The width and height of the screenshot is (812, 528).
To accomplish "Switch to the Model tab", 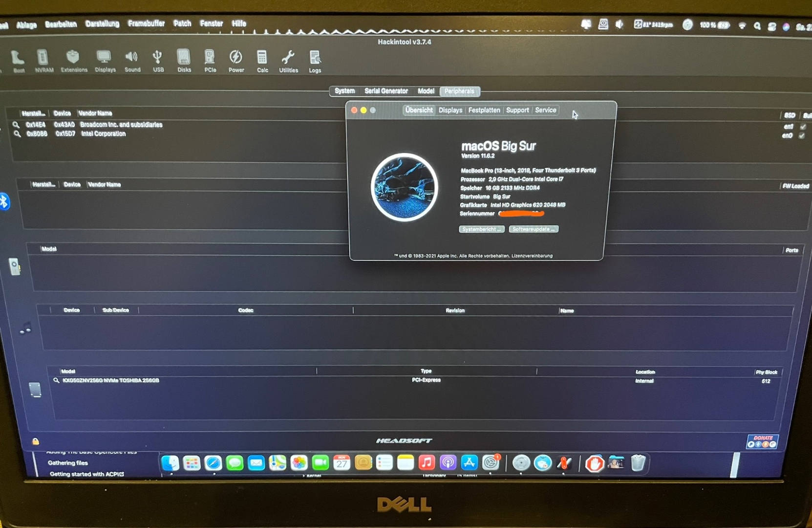I will pyautogui.click(x=426, y=91).
